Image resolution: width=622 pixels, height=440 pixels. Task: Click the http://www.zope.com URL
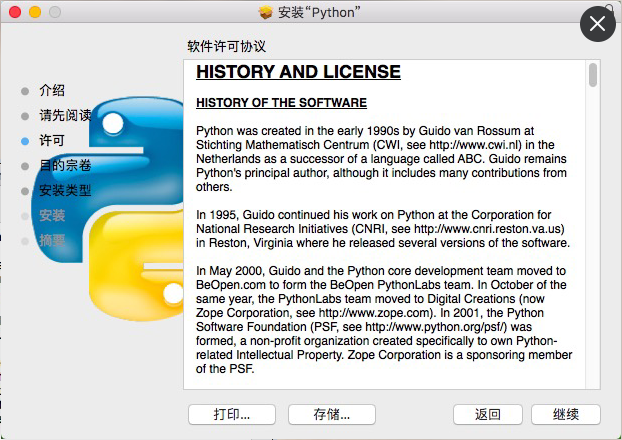point(374,313)
